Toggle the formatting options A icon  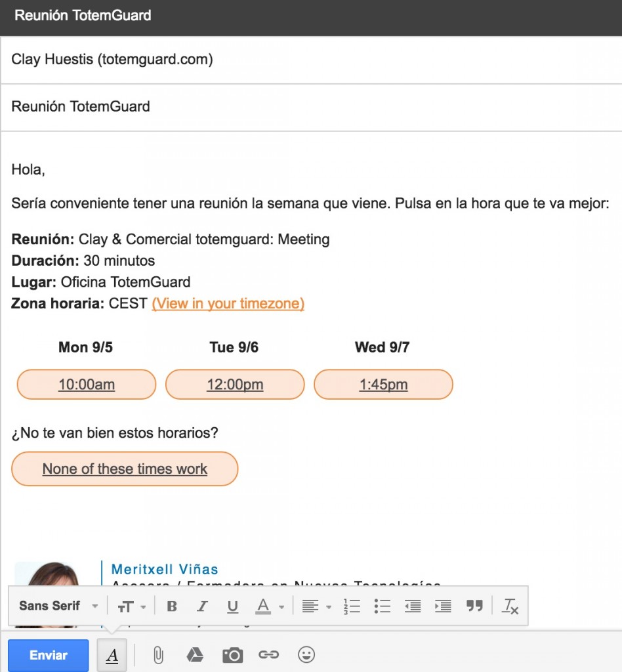(x=112, y=655)
